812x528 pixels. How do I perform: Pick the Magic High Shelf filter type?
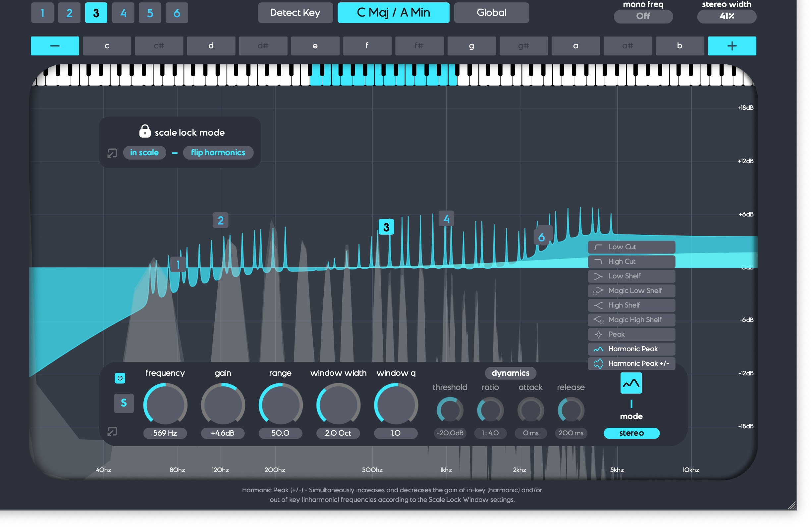click(631, 320)
